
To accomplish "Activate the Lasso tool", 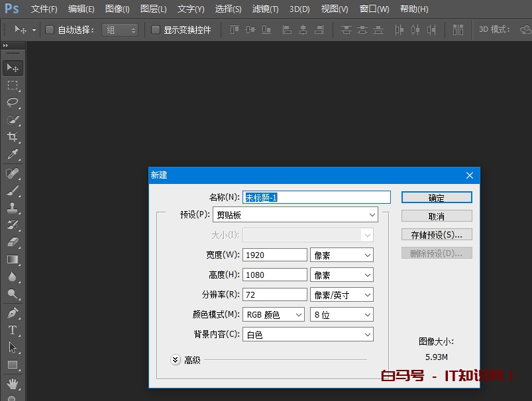I will pos(13,103).
